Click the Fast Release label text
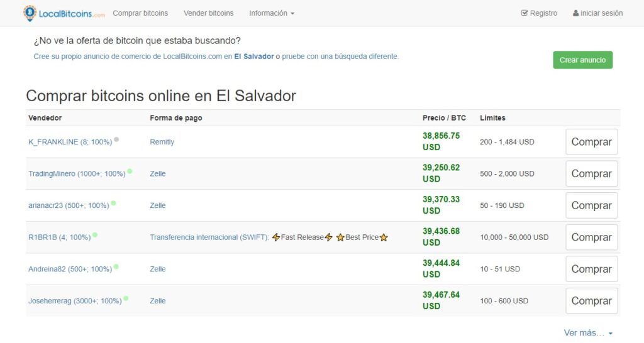The image size is (644, 343). [x=303, y=237]
